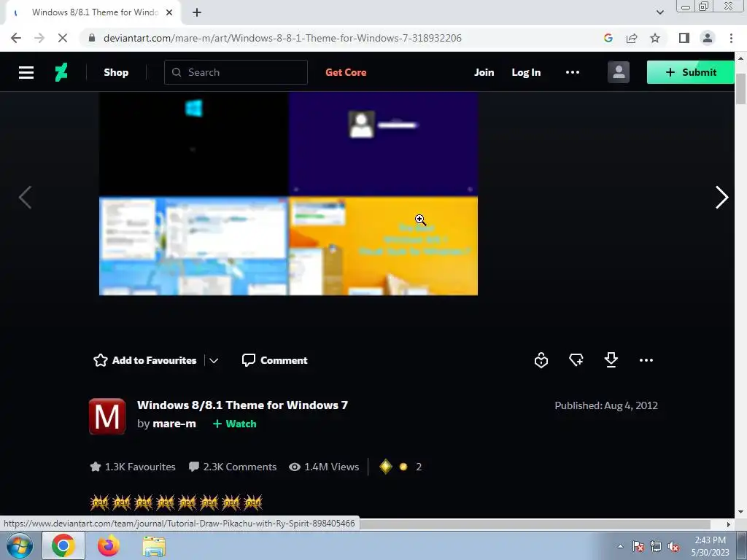Open the Windows Start menu

[x=20, y=545]
